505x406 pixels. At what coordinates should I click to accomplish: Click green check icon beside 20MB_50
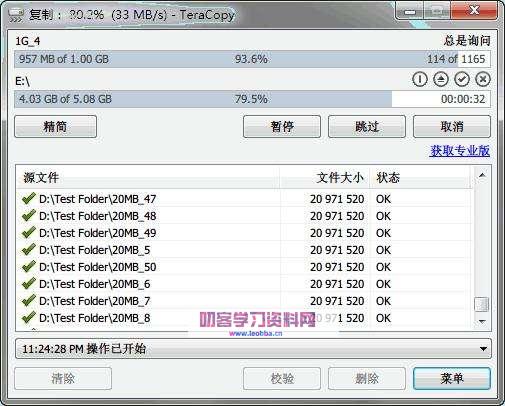29,266
